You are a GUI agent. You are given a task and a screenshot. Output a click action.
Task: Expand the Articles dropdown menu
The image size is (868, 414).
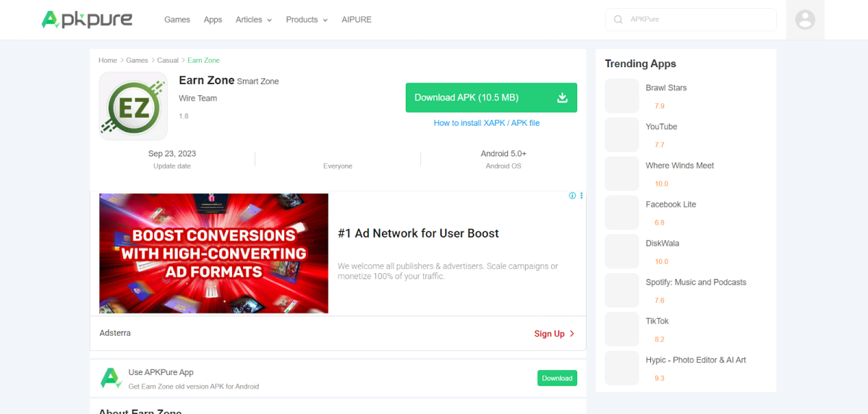(253, 20)
